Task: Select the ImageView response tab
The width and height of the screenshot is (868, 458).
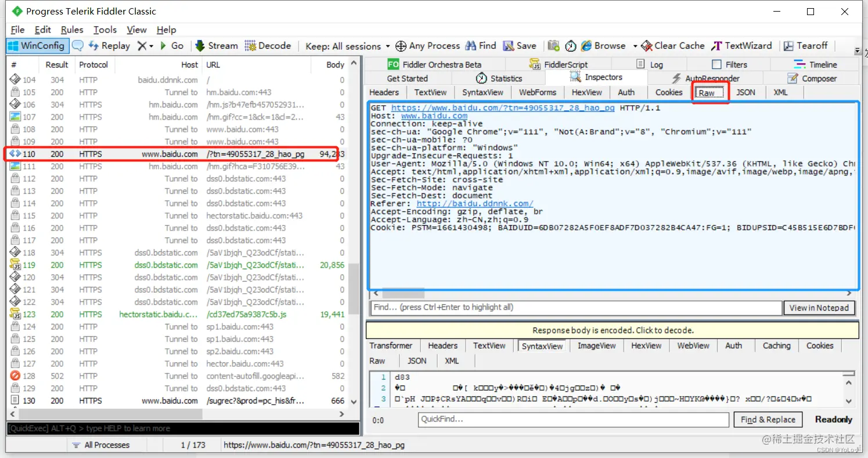Action: 596,345
